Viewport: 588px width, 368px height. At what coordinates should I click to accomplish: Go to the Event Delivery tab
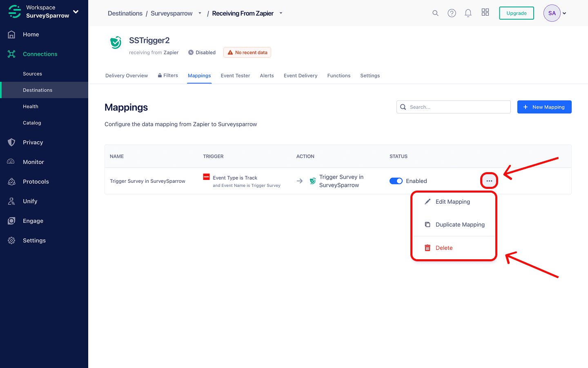coord(301,76)
